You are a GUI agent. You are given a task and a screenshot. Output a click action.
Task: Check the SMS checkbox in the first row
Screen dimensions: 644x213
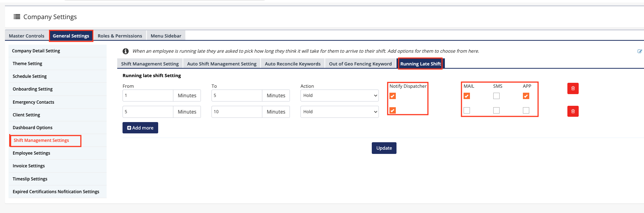pos(496,96)
